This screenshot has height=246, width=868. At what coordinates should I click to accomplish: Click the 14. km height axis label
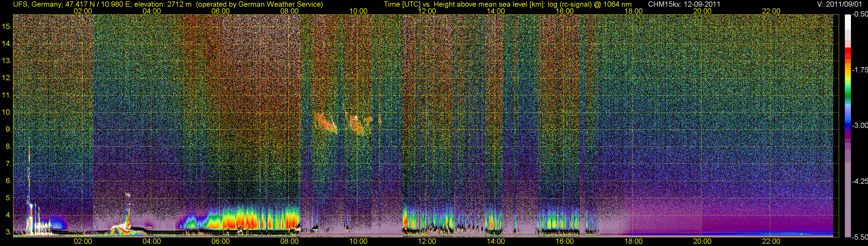6,43
